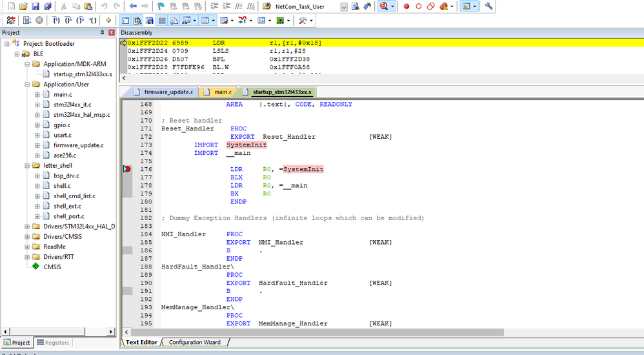
Task: Click the Save file icon
Action: 35,6
